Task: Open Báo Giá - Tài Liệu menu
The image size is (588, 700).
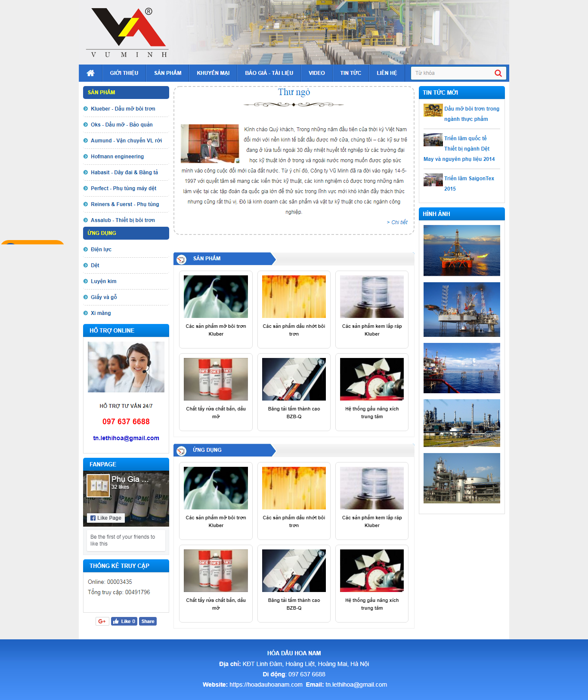Action: [269, 73]
